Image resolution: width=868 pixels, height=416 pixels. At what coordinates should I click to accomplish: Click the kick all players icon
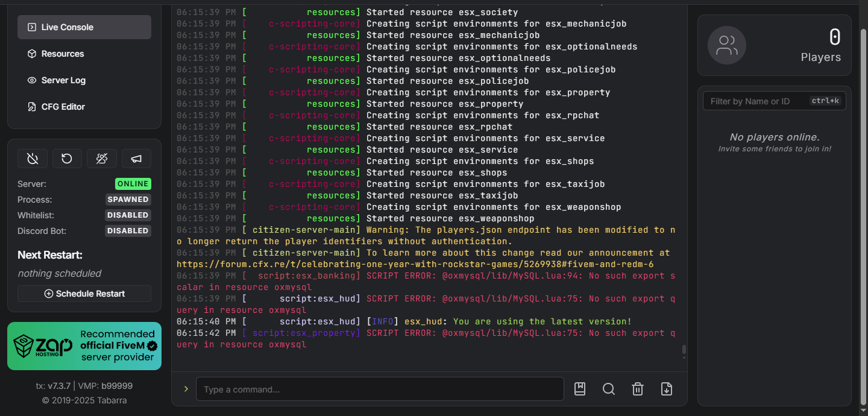pyautogui.click(x=102, y=159)
